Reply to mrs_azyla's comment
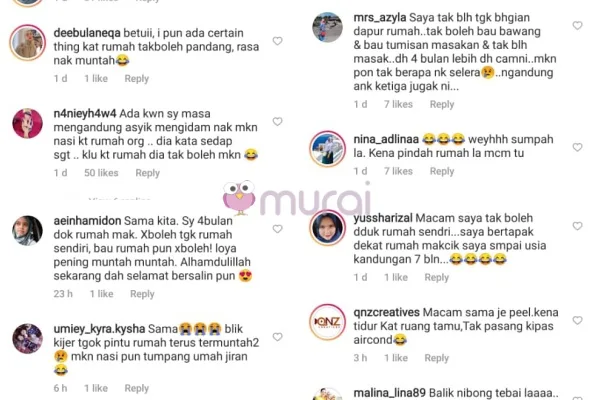The height and width of the screenshot is (400, 600). click(x=442, y=104)
